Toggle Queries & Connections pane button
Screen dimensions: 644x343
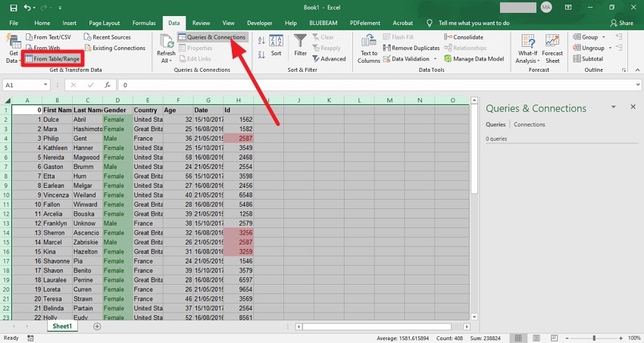pos(212,37)
